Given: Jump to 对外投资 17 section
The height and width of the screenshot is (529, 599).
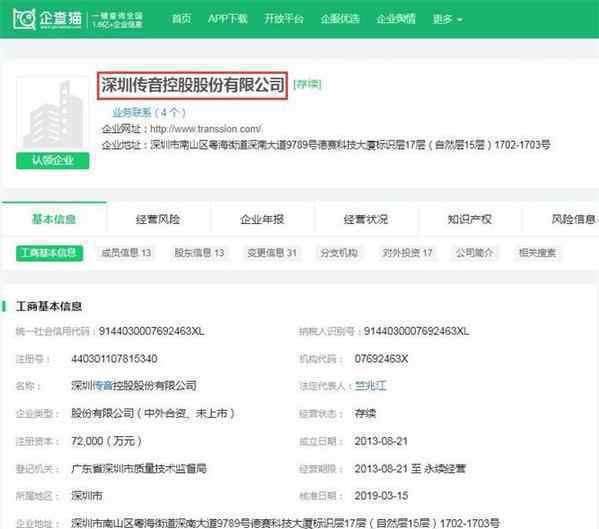Looking at the screenshot, I should click(x=408, y=253).
